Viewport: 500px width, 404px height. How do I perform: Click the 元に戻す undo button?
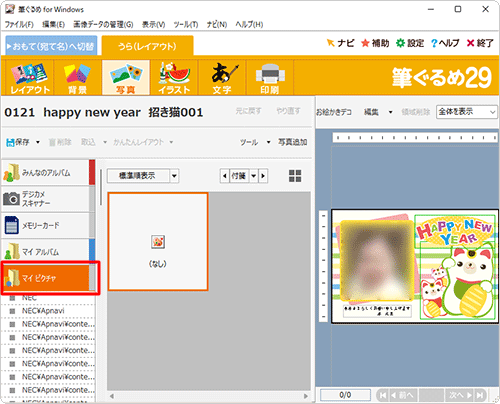coord(248,111)
